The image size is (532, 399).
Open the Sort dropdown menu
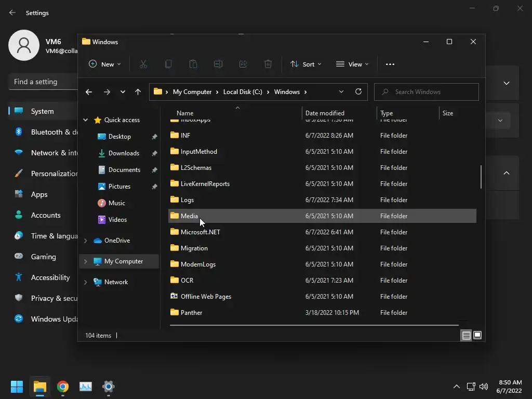[x=305, y=64]
